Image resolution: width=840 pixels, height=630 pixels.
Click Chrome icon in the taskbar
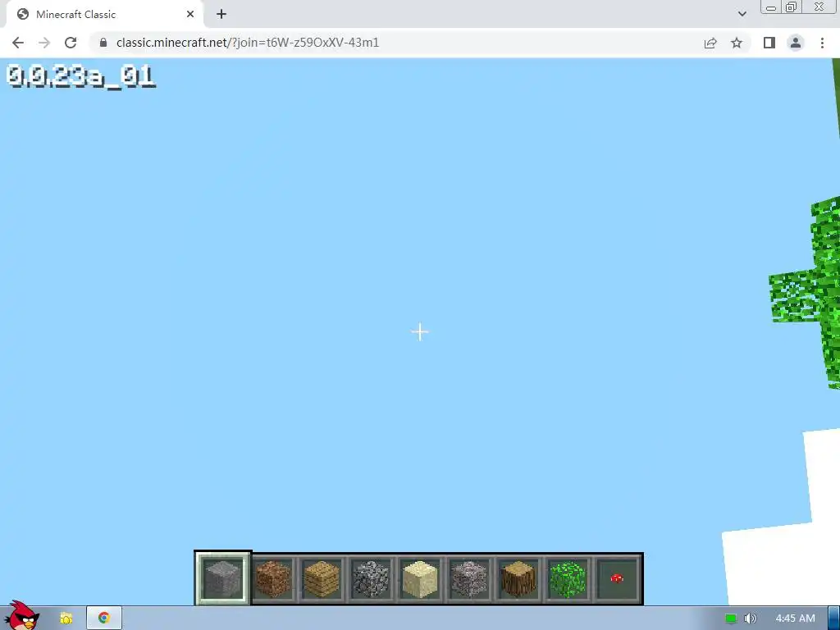(104, 619)
